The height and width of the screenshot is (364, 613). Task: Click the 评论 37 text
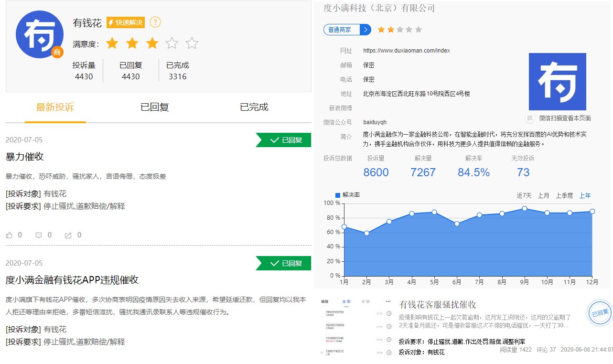(x=546, y=350)
